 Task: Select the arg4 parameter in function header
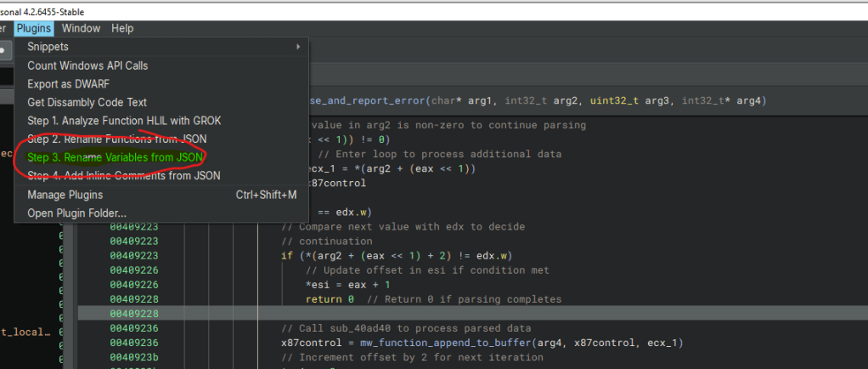749,100
